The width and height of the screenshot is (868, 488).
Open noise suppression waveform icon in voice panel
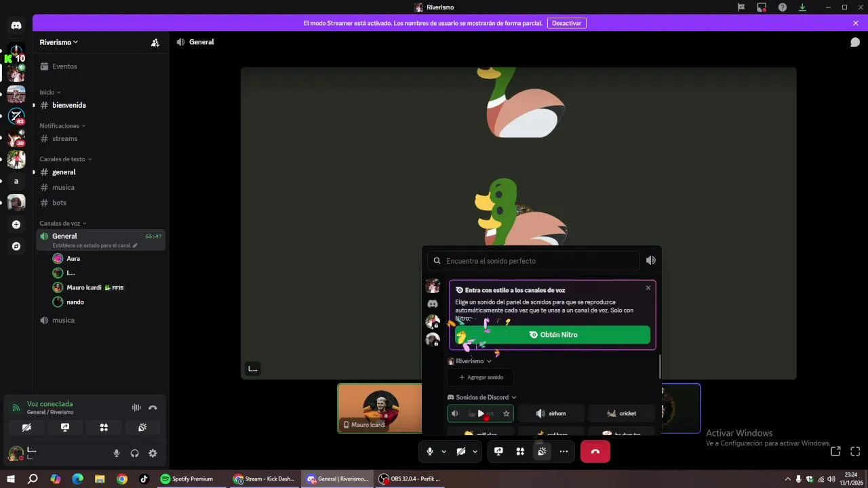click(136, 407)
